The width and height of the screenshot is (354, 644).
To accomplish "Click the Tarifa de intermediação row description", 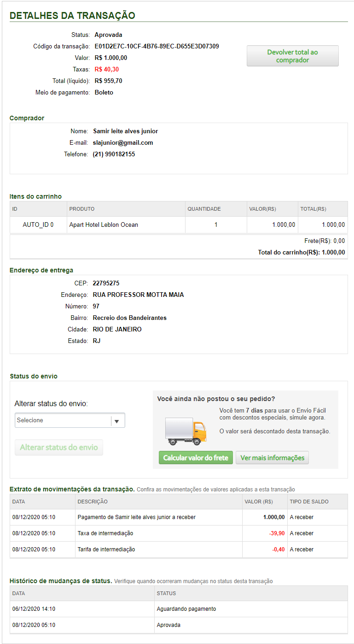I will click(x=106, y=549).
